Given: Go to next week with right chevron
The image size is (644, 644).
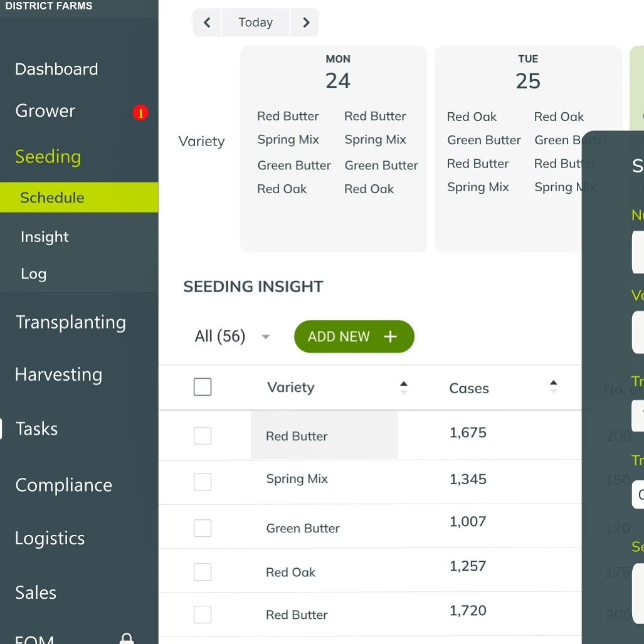Looking at the screenshot, I should click(305, 23).
